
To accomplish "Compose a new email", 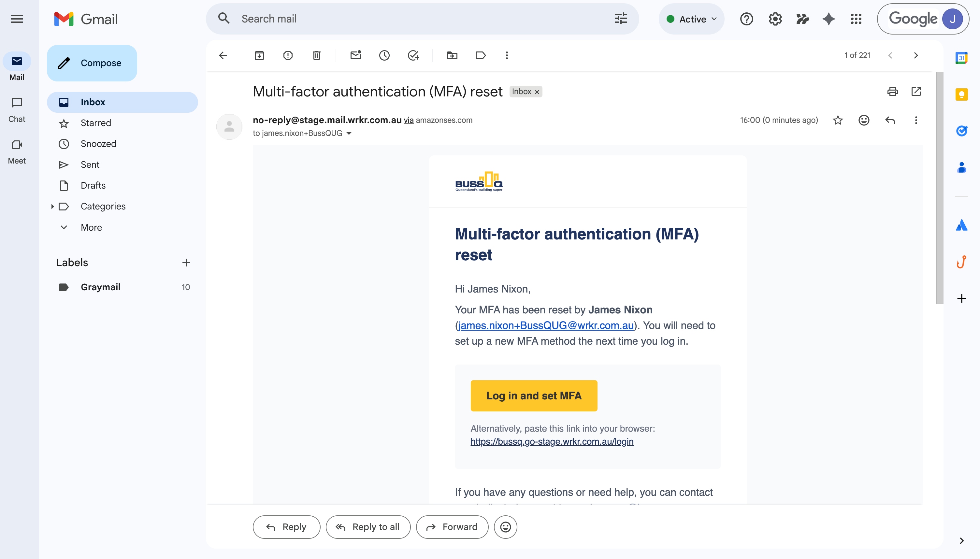I will pos(92,63).
